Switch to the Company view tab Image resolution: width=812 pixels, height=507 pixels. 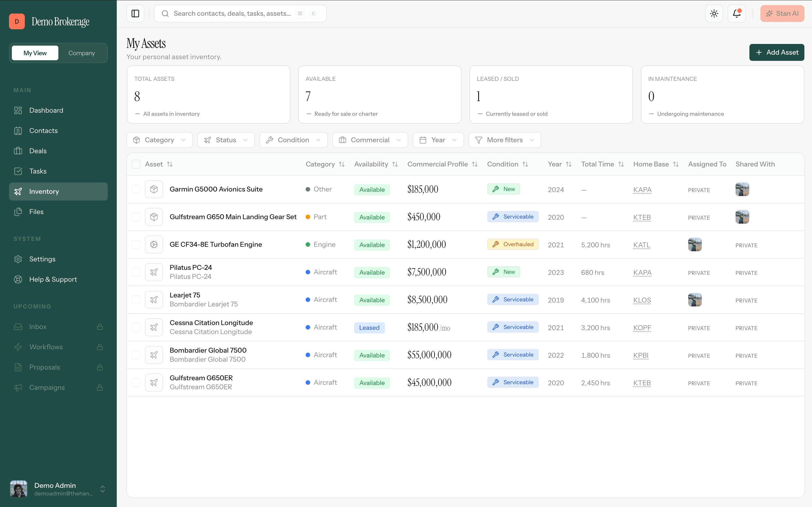[81, 53]
